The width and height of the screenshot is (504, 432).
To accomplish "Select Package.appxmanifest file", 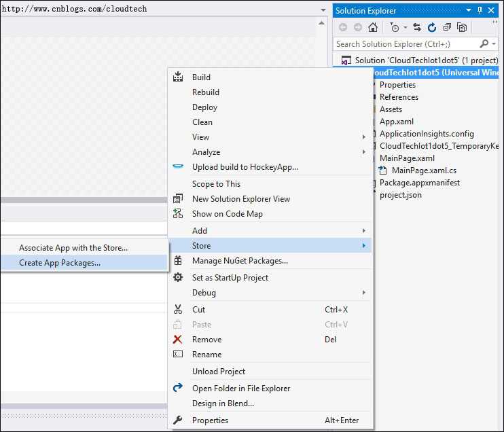I will [420, 183].
